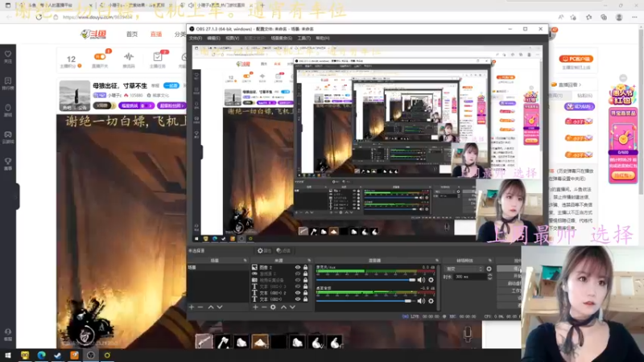
Task: Add a new scene with the plus icon
Action: (192, 307)
